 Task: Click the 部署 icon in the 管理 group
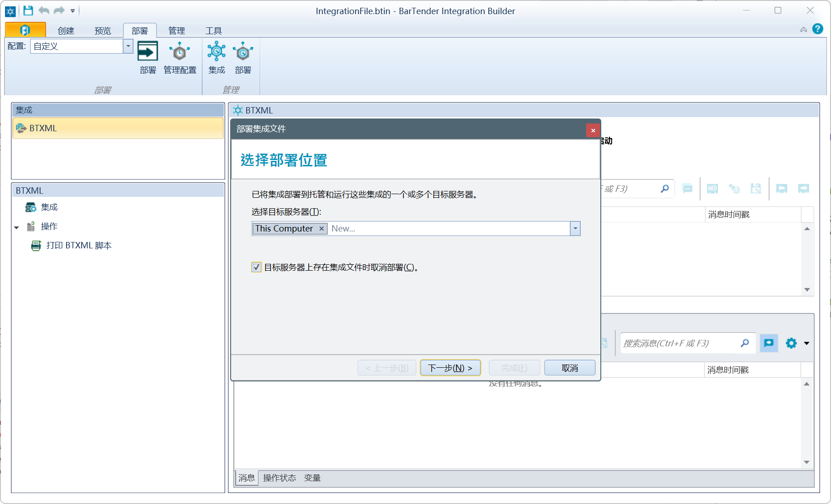point(243,58)
